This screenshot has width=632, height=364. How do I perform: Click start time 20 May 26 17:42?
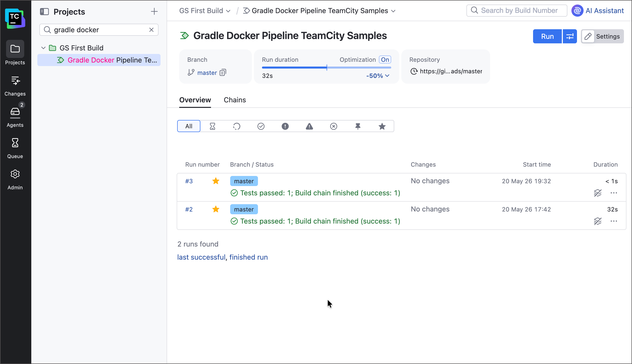526,209
